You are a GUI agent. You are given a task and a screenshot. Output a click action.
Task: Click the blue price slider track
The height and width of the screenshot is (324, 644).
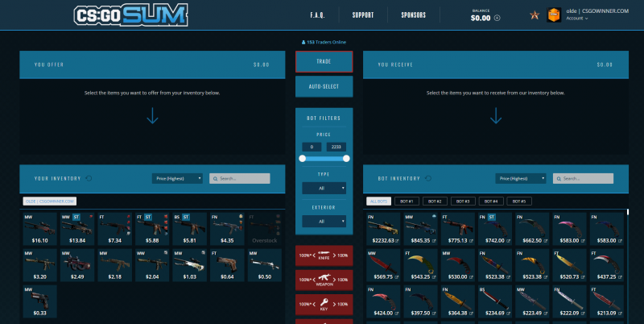click(x=324, y=159)
